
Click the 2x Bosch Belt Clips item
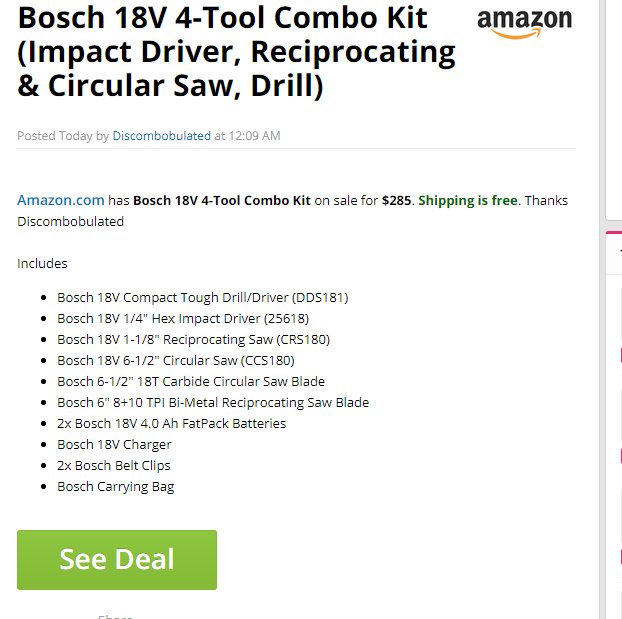114,465
